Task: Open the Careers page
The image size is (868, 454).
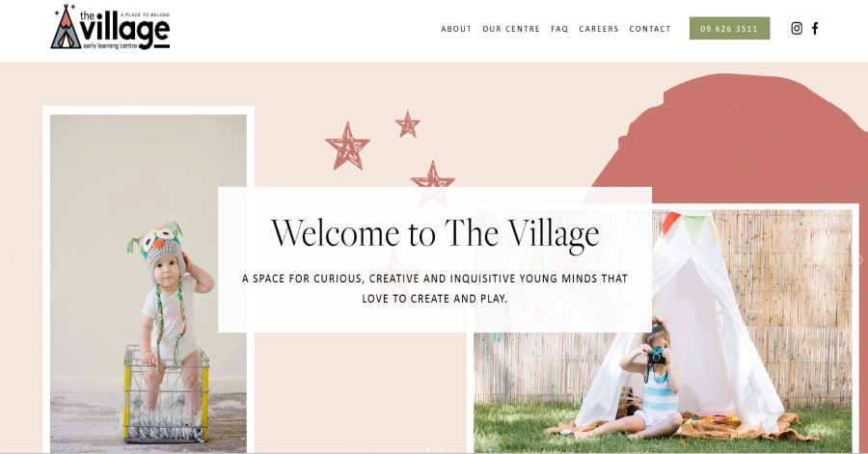Action: [x=598, y=29]
